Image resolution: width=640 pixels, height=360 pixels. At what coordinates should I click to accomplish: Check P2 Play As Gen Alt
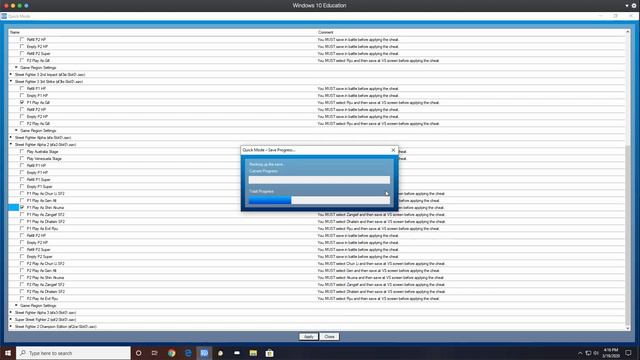tap(22, 270)
